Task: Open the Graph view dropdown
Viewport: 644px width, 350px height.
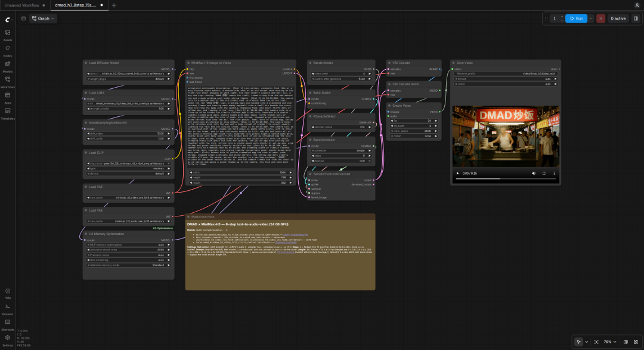Action: 43,18
